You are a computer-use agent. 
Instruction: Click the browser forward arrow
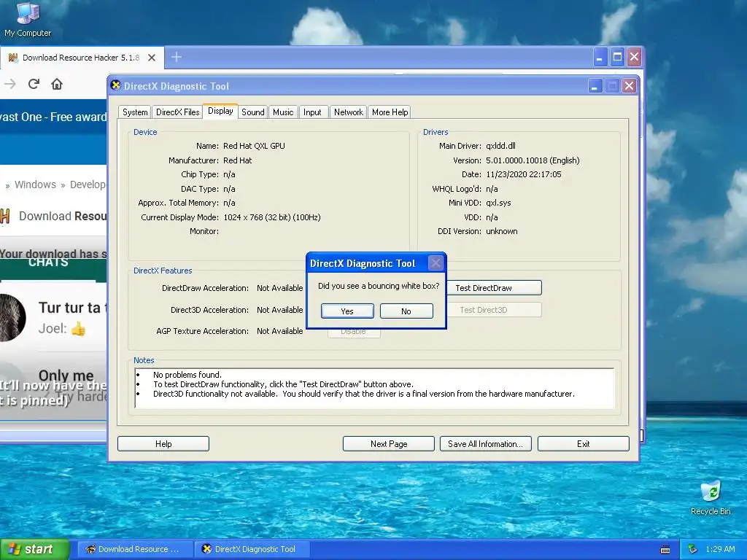click(x=10, y=85)
